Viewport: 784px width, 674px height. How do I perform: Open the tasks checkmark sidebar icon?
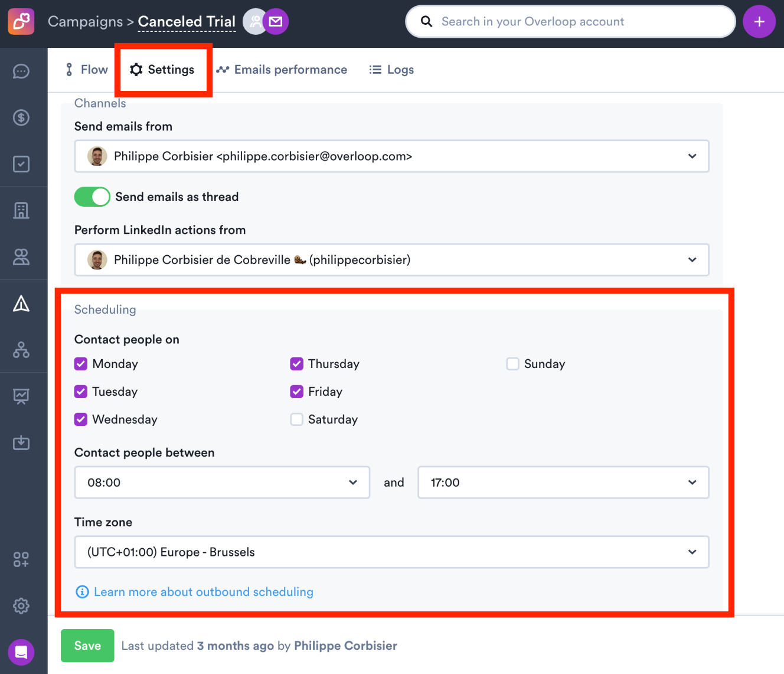21,164
